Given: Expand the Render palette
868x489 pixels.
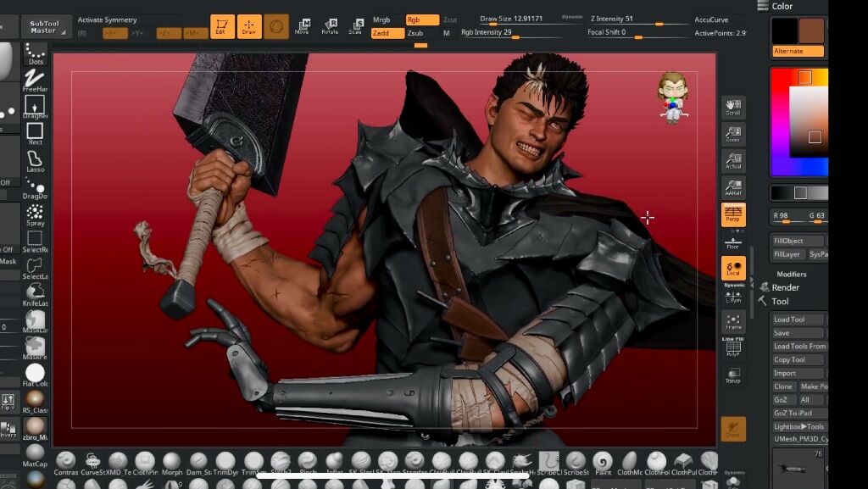Looking at the screenshot, I should point(785,287).
